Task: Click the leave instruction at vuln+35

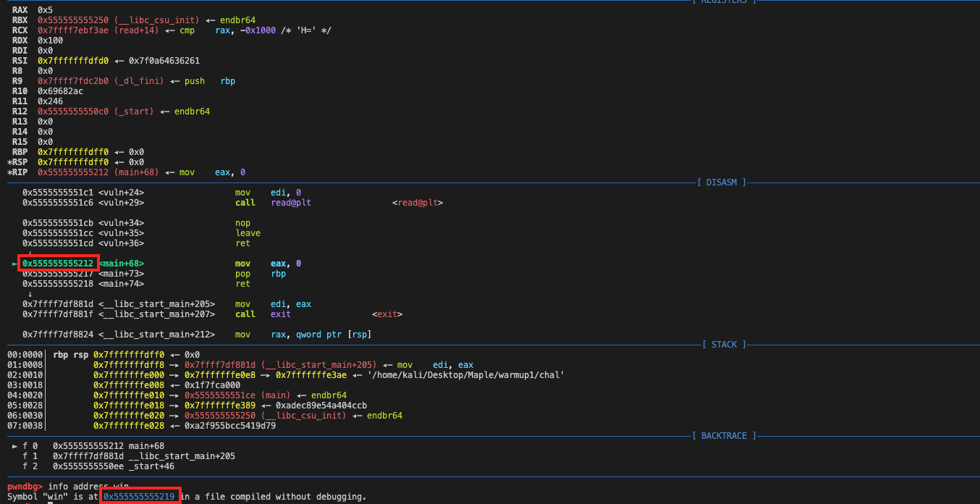Action: click(248, 233)
